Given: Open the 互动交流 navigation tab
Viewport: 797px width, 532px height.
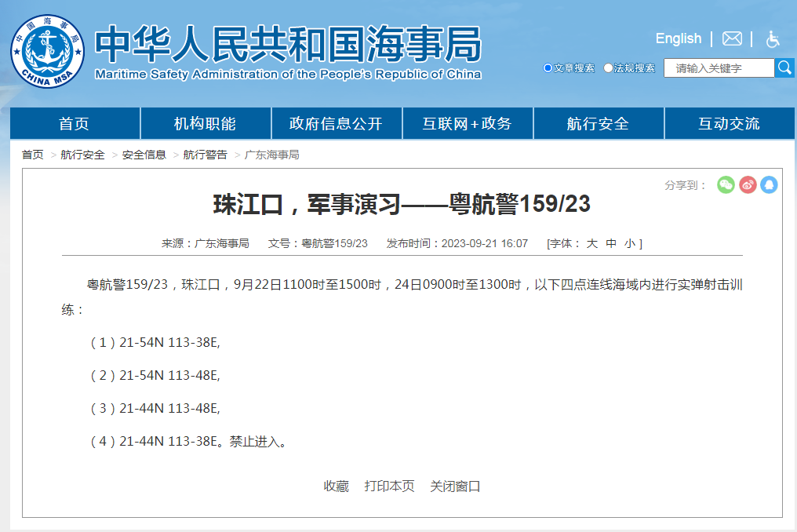Looking at the screenshot, I should tap(730, 123).
